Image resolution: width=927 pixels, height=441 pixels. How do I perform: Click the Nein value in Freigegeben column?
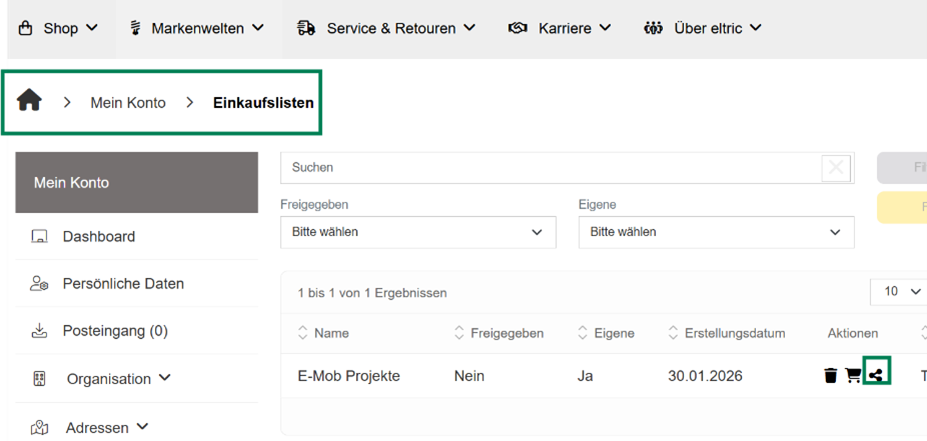click(x=469, y=376)
